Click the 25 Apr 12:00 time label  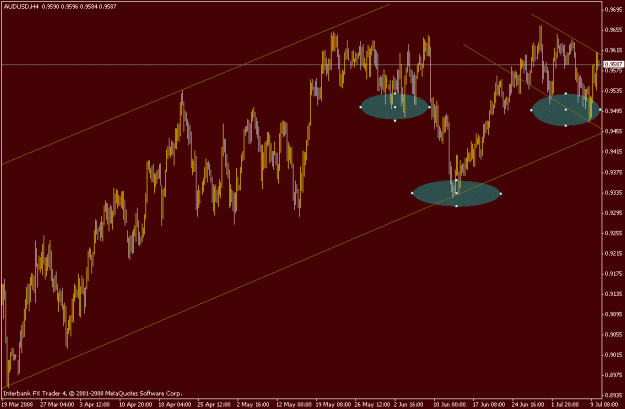[213, 405]
